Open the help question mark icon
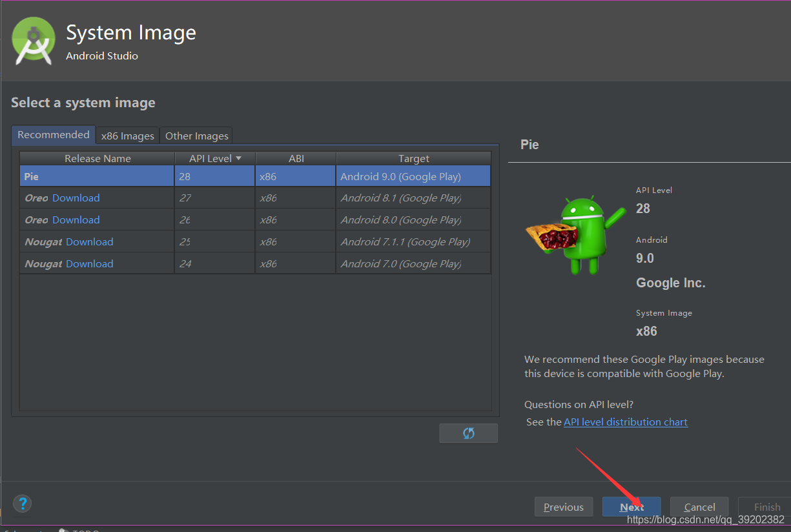The image size is (791, 532). [x=23, y=504]
